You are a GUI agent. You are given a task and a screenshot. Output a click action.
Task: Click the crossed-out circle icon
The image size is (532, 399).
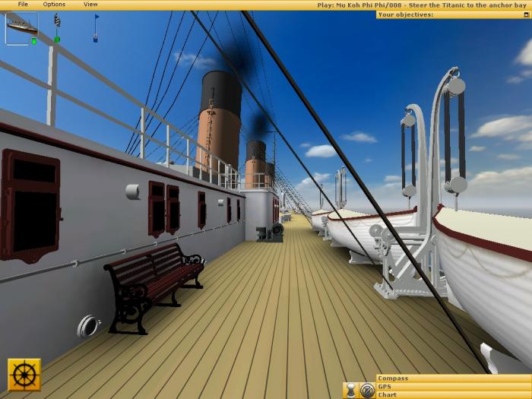point(367,391)
